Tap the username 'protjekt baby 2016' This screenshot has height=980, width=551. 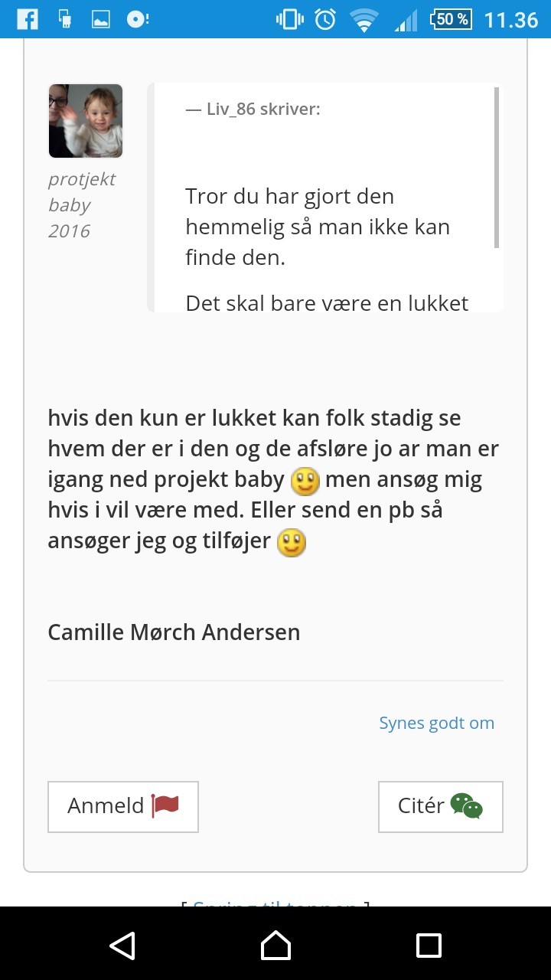[x=81, y=204]
